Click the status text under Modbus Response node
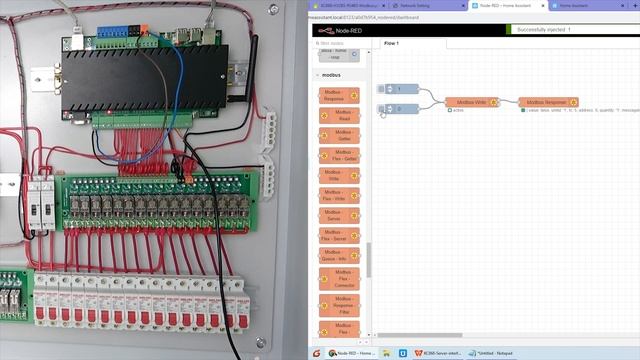This screenshot has width=640, height=360. pyautogui.click(x=580, y=110)
